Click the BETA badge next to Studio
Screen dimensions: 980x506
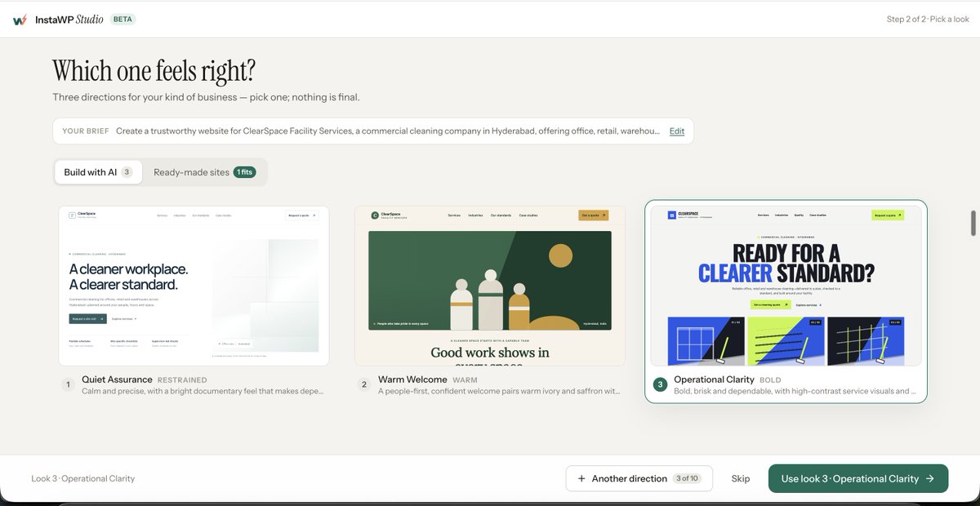[x=122, y=19]
